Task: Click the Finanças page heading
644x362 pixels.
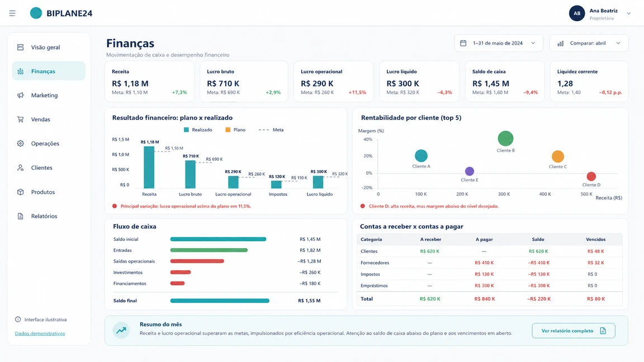Action: tap(130, 43)
